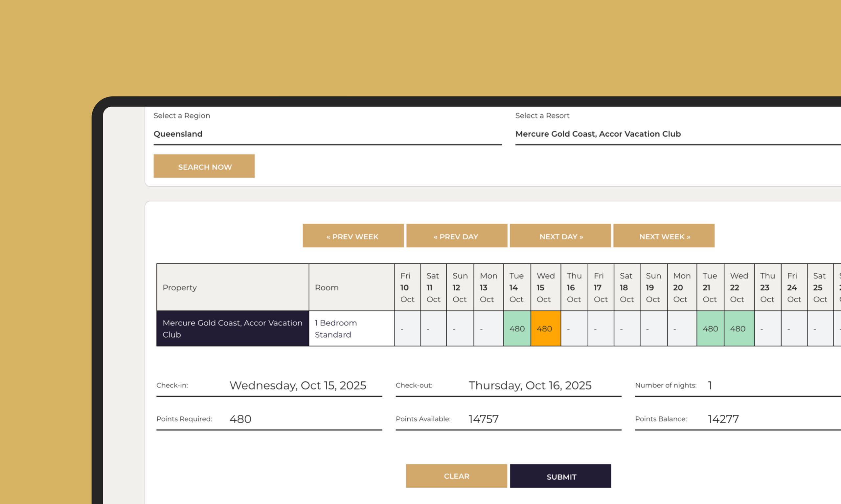Select the 480 cell for Tue 14 Oct
The height and width of the screenshot is (504, 841).
[x=517, y=328]
